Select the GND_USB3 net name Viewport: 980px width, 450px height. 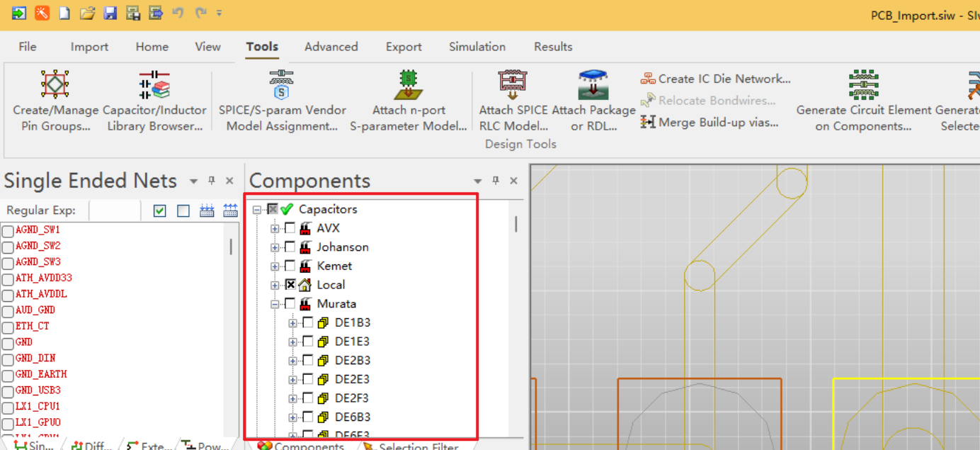[x=38, y=390]
